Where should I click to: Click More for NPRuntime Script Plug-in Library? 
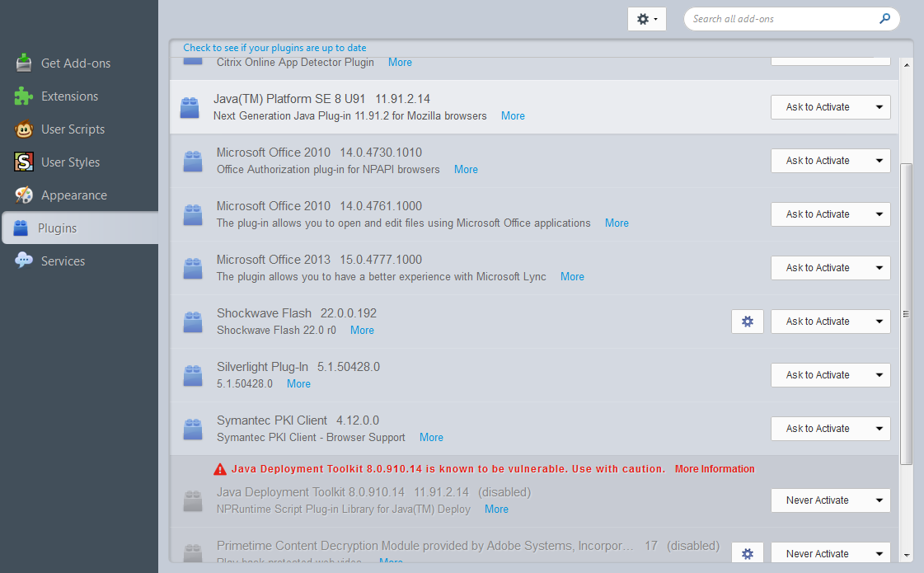(x=496, y=510)
